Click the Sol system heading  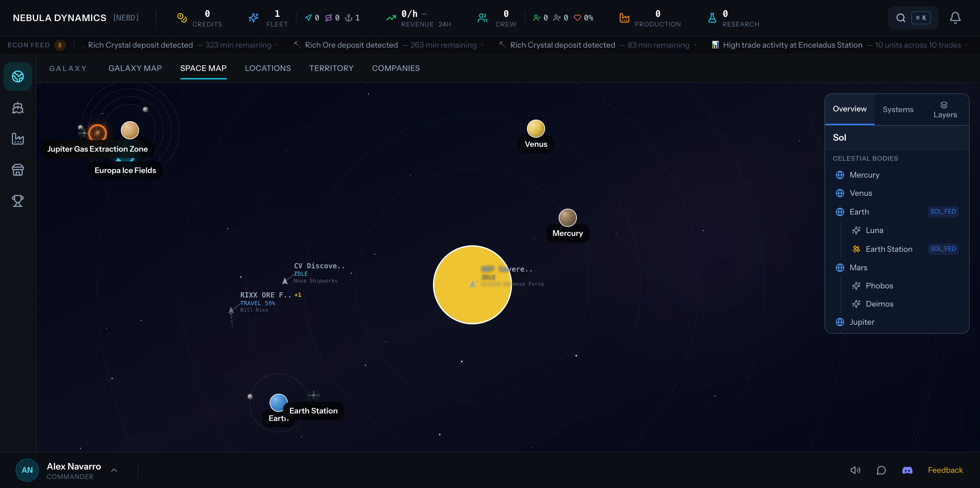click(x=839, y=138)
